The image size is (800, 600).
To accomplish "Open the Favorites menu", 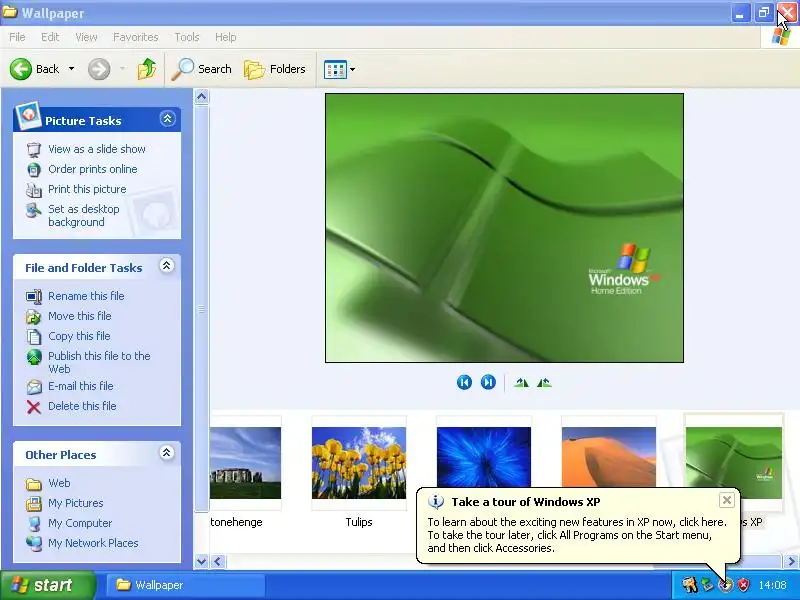I will [x=136, y=37].
